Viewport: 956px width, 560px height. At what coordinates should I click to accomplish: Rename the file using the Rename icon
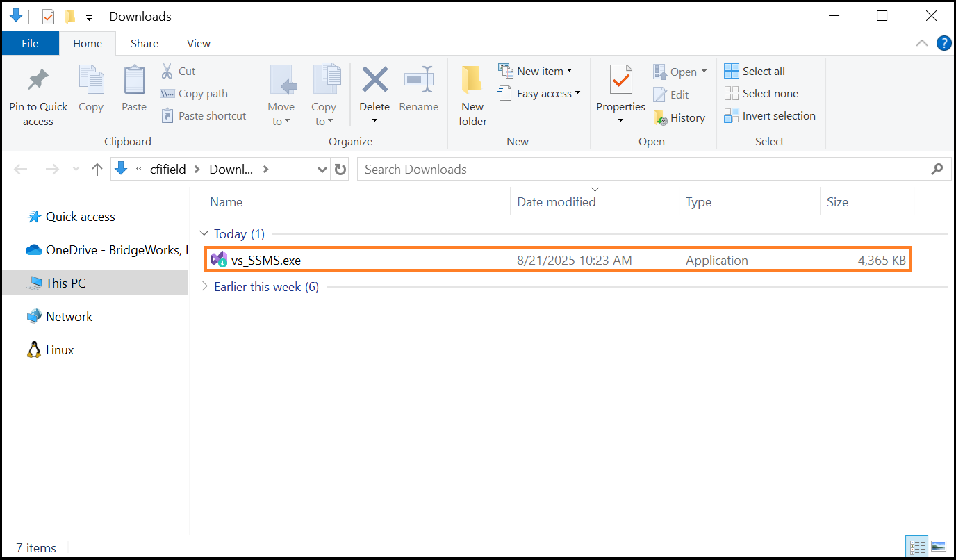tap(418, 90)
